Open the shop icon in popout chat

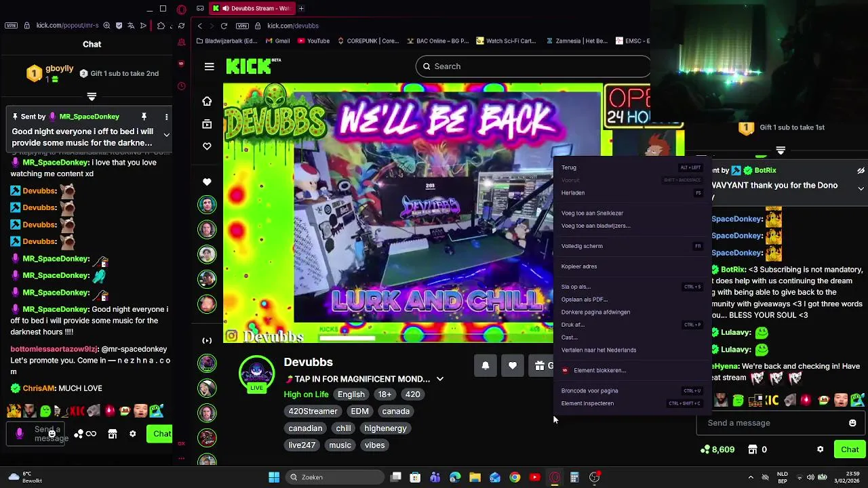tap(113, 434)
